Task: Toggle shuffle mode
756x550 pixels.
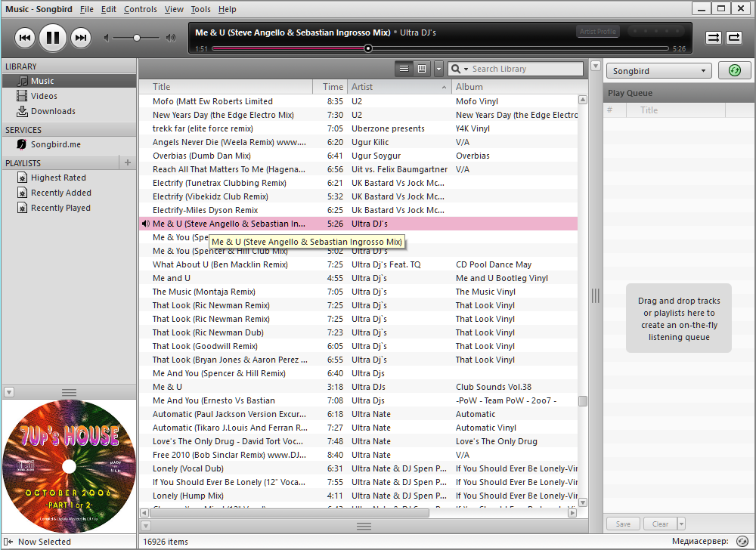Action: (x=714, y=38)
